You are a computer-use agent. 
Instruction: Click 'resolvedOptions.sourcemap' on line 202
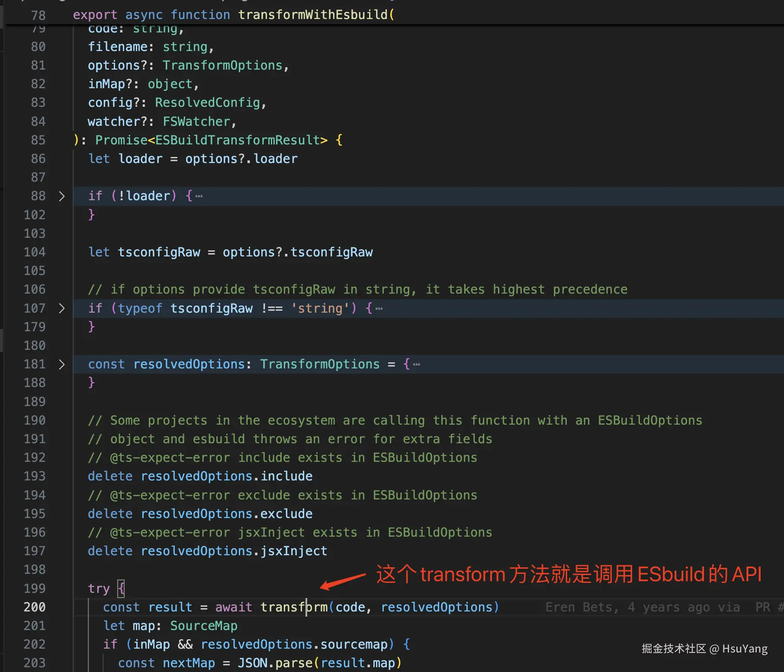[294, 644]
